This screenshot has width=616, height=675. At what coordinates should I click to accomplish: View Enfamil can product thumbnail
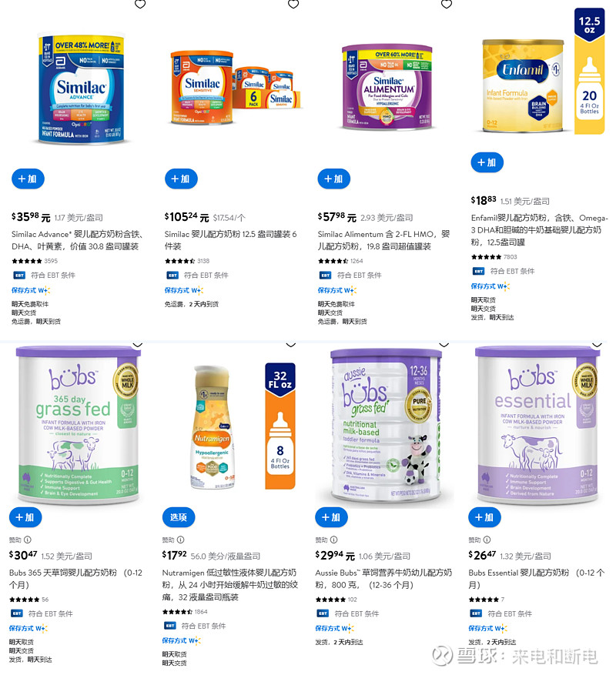[x=523, y=85]
